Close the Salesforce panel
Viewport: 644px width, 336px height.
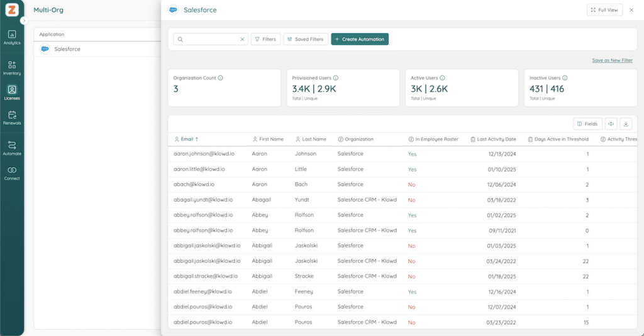tap(631, 10)
